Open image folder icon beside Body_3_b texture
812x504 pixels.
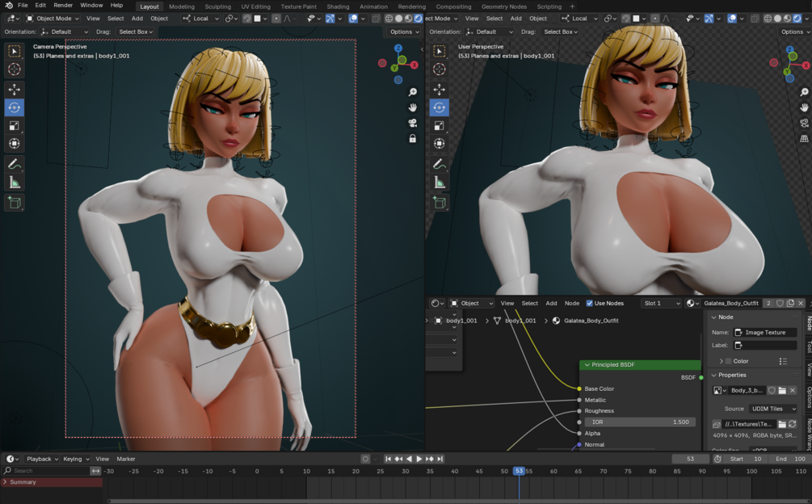coord(782,391)
